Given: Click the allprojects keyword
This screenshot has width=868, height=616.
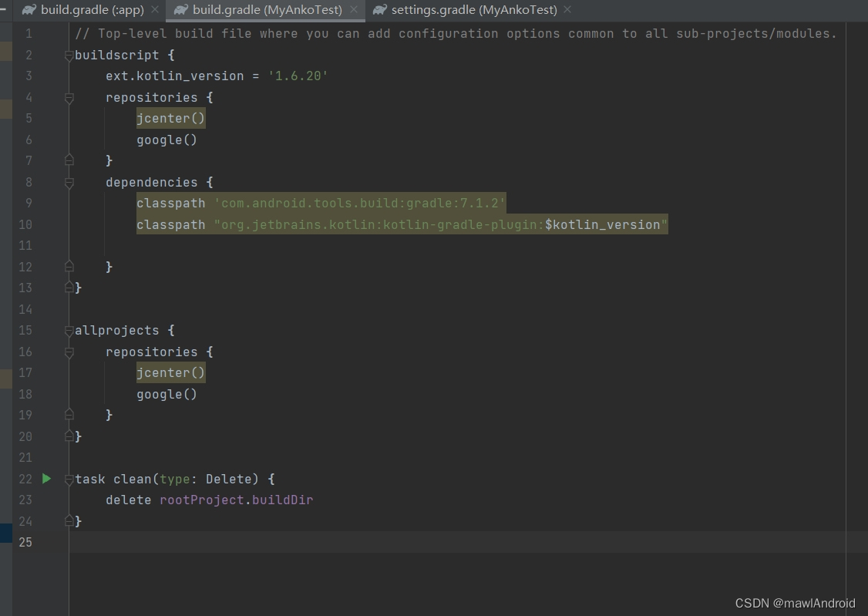Looking at the screenshot, I should click(x=117, y=331).
